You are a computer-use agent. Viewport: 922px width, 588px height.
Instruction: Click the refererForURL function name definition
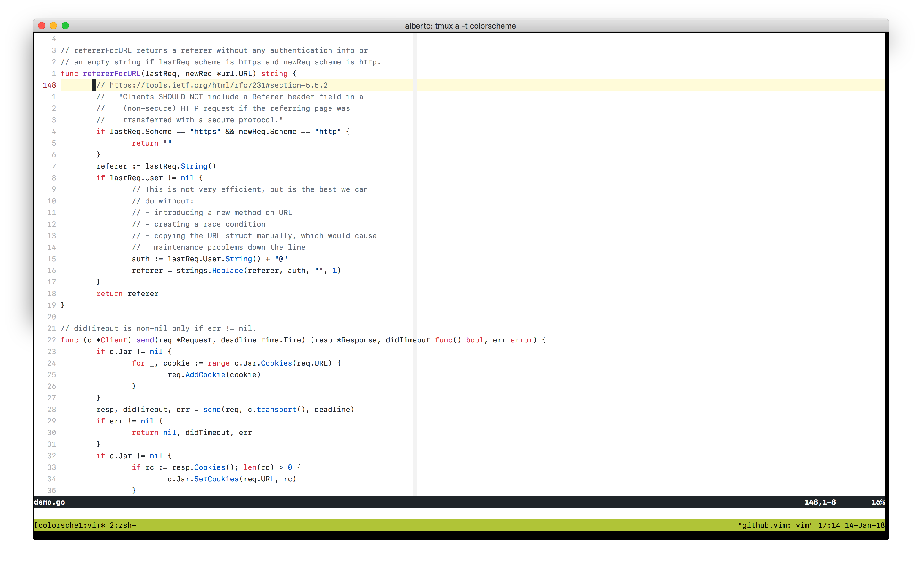[x=111, y=74]
